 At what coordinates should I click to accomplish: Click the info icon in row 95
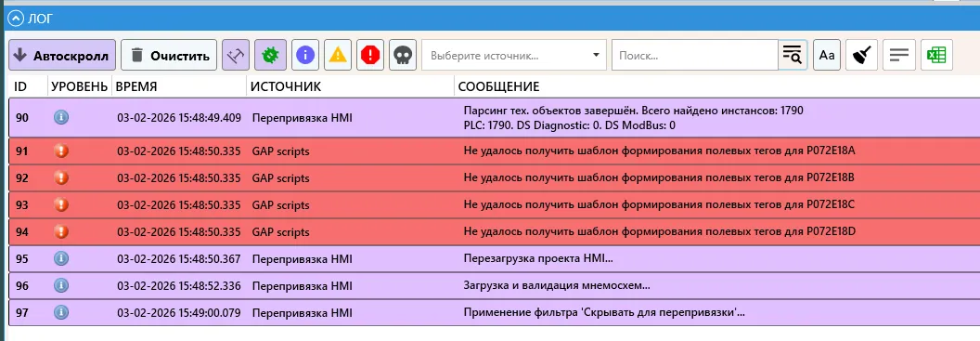pyautogui.click(x=60, y=258)
